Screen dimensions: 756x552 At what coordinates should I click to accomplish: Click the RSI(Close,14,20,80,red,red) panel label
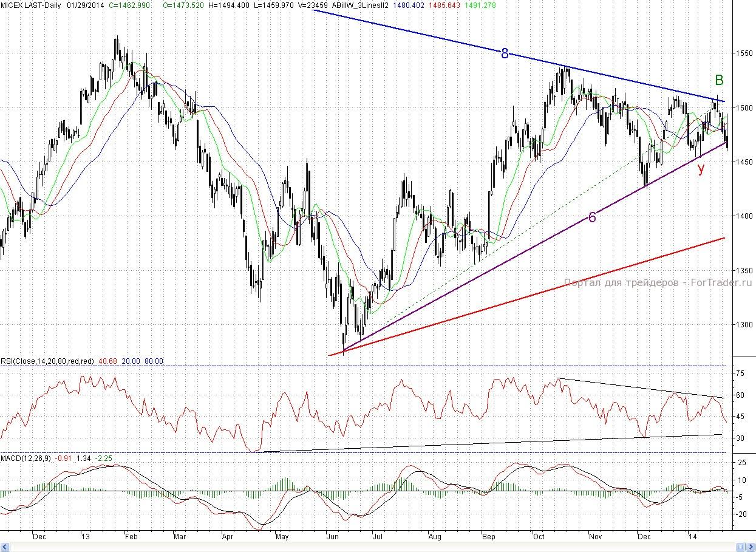[47, 361]
